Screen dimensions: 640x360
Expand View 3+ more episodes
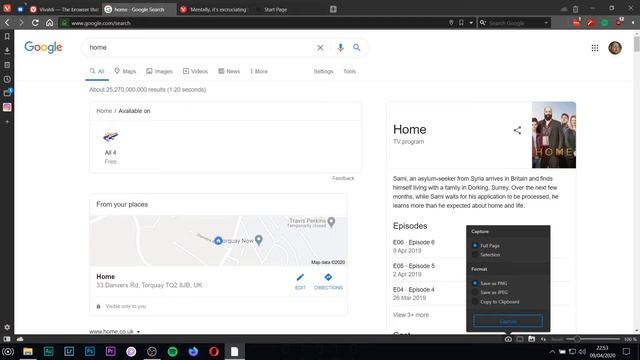pyautogui.click(x=411, y=315)
